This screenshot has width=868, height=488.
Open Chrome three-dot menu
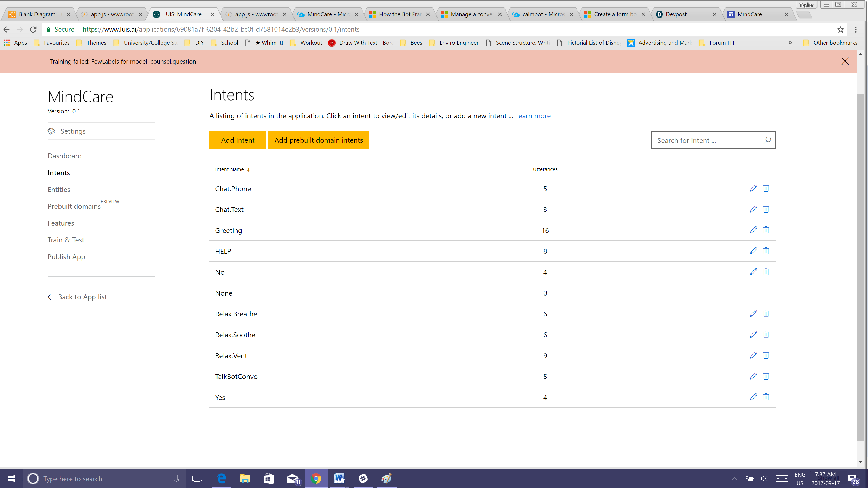[856, 30]
